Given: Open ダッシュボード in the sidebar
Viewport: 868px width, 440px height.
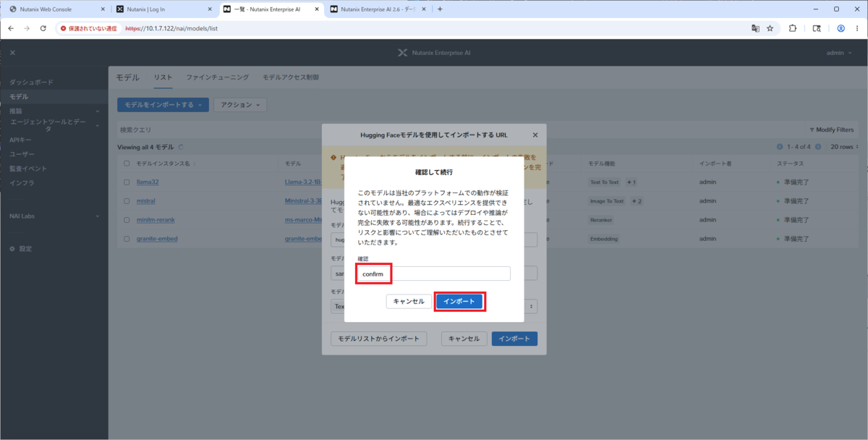Looking at the screenshot, I should click(x=31, y=82).
